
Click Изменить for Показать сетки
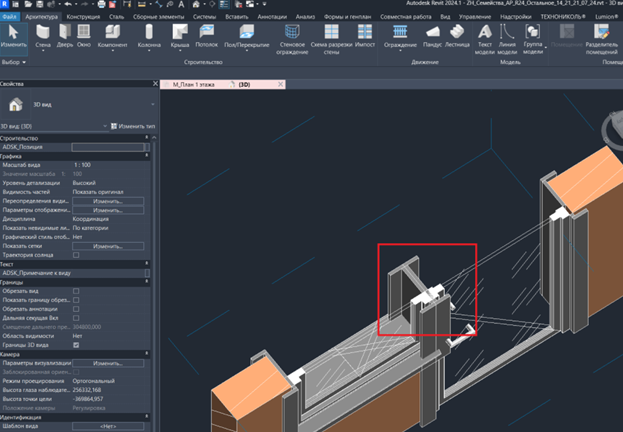click(108, 246)
